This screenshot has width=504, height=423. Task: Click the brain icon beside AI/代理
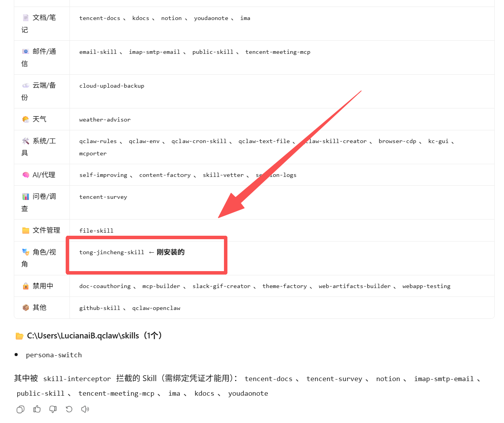point(26,175)
